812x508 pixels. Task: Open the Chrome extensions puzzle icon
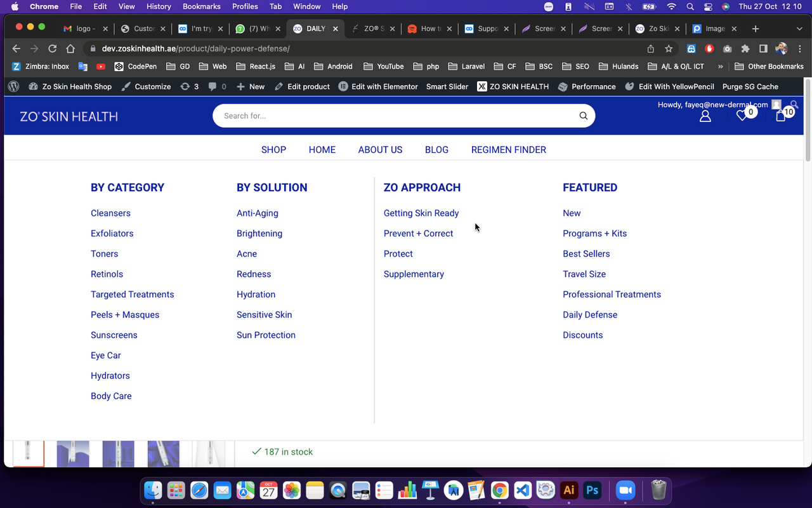point(745,48)
